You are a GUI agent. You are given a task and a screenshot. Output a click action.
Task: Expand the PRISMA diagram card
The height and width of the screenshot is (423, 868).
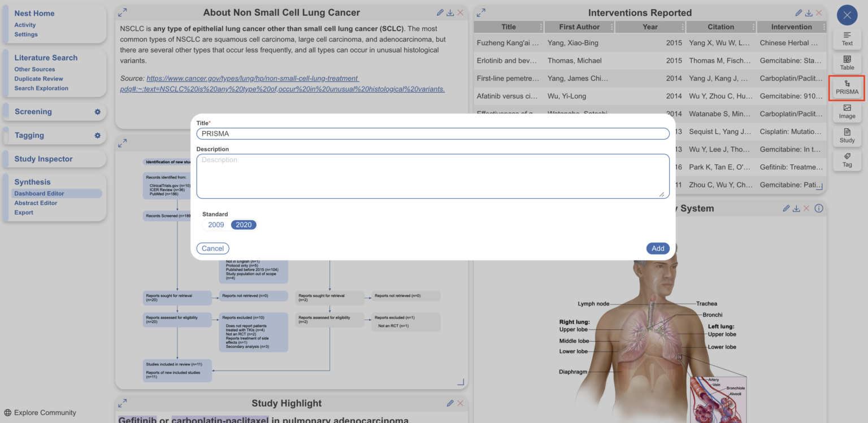click(x=123, y=144)
